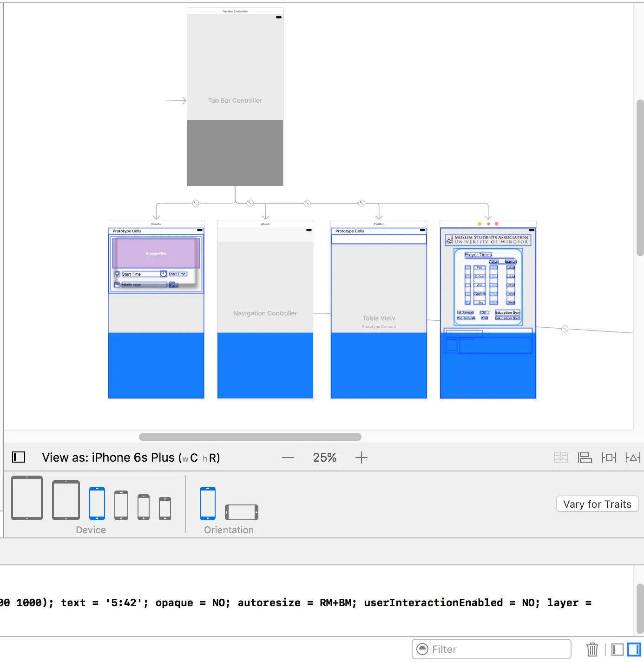Image resolution: width=644 pixels, height=663 pixels.
Task: Choose portrait orientation
Action: (x=208, y=504)
